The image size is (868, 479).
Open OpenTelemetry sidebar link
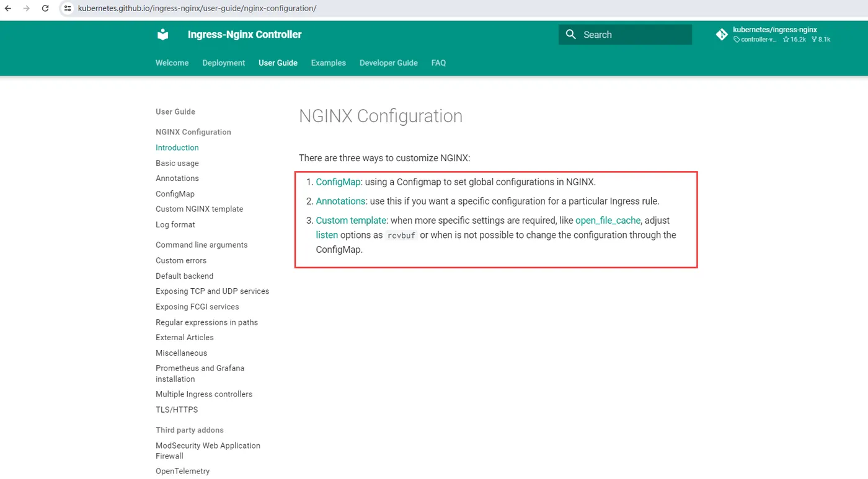pos(183,471)
